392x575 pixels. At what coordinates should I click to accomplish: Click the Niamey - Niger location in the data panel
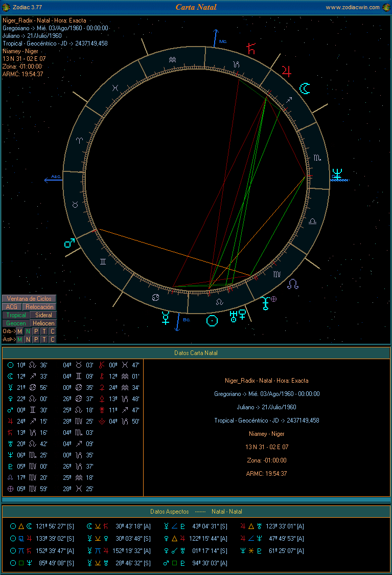pyautogui.click(x=267, y=434)
